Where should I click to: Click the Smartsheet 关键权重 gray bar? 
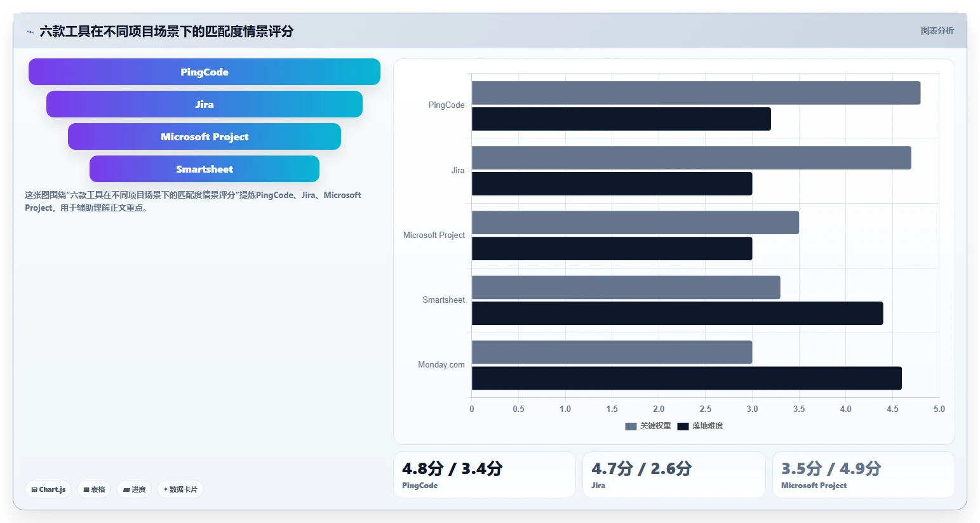(x=626, y=287)
